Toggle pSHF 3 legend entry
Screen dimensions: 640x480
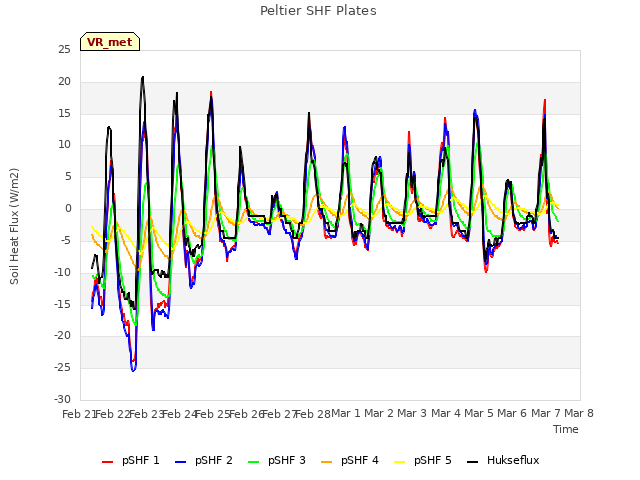coord(277,460)
